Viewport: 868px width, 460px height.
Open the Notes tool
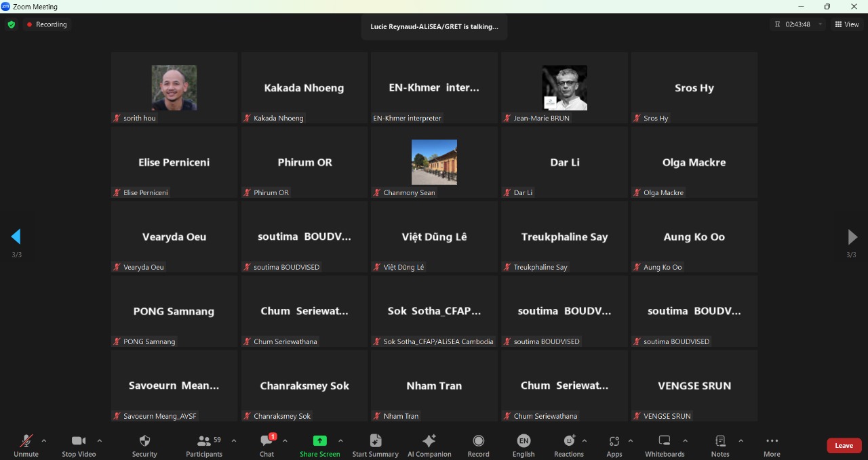coord(720,441)
